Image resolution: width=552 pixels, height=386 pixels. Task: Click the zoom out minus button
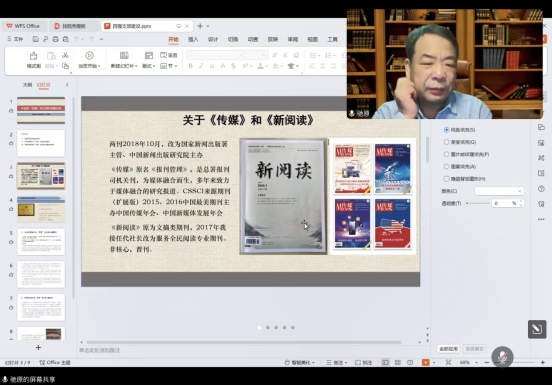point(487,362)
